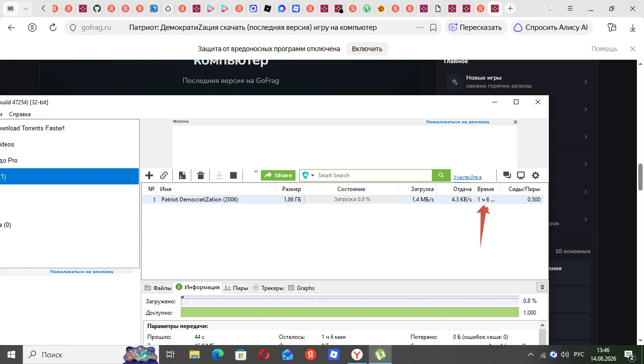Open the Справка menu in uTorrent
Viewport: 644px width, 364px height.
click(20, 114)
